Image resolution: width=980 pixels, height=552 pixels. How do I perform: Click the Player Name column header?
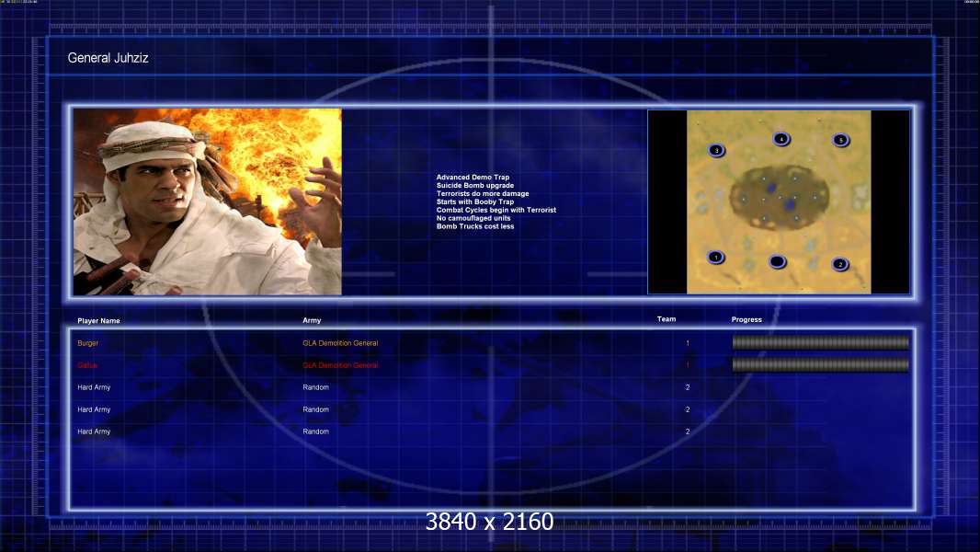coord(98,321)
